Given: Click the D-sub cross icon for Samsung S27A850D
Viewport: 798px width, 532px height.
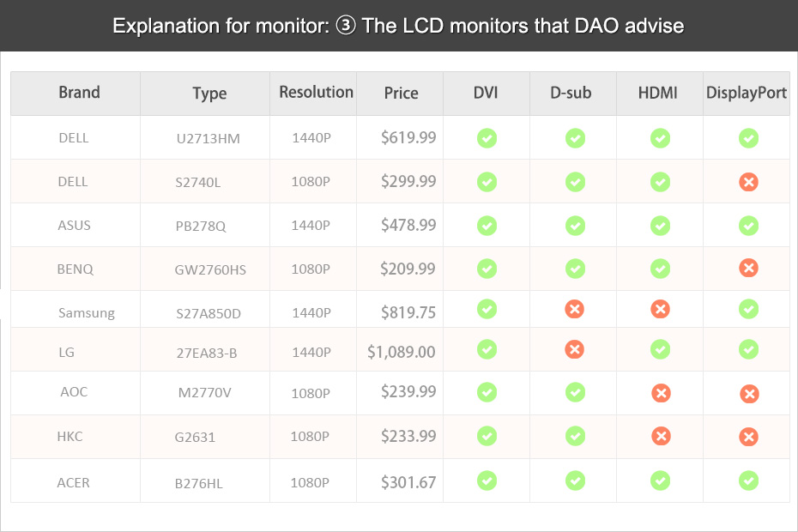Looking at the screenshot, I should tap(575, 309).
